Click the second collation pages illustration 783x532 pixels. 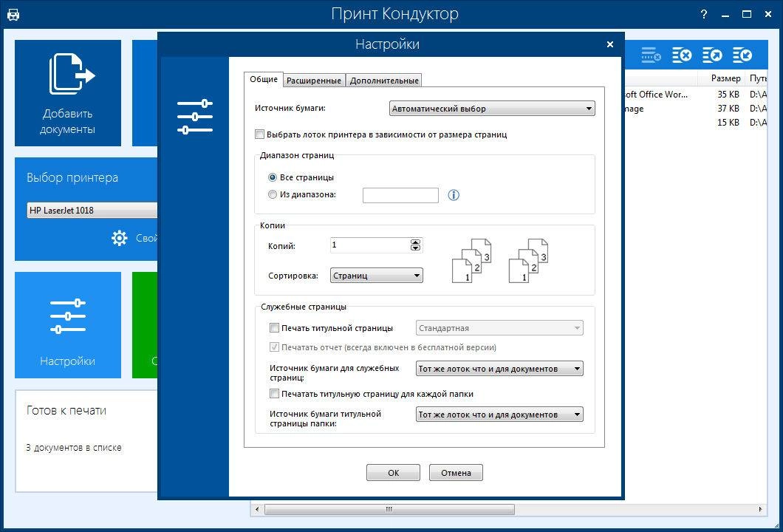pyautogui.click(x=529, y=261)
